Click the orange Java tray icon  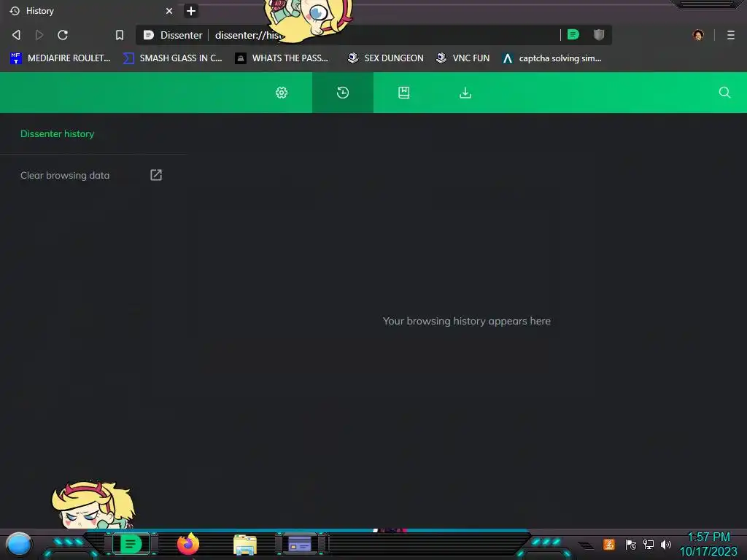coord(609,544)
